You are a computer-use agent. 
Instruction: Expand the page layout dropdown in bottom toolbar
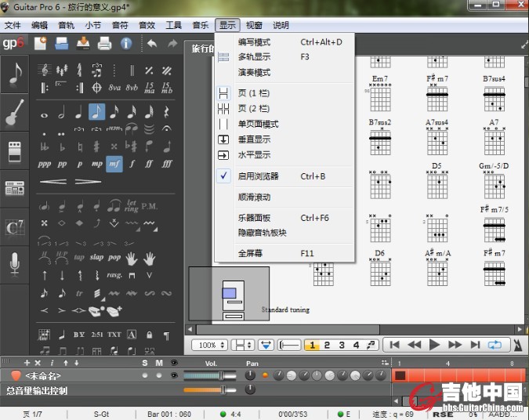(244, 345)
